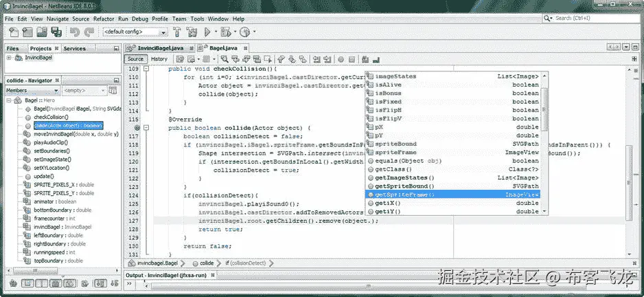
Task: Toggle Show Static Members in Navigator
Action: 41,283
